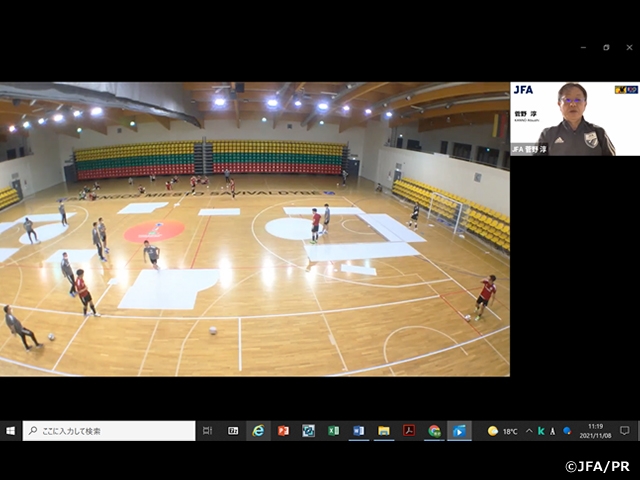The height and width of the screenshot is (480, 640).
Task: Open PowerPoint from the taskbar
Action: click(283, 431)
